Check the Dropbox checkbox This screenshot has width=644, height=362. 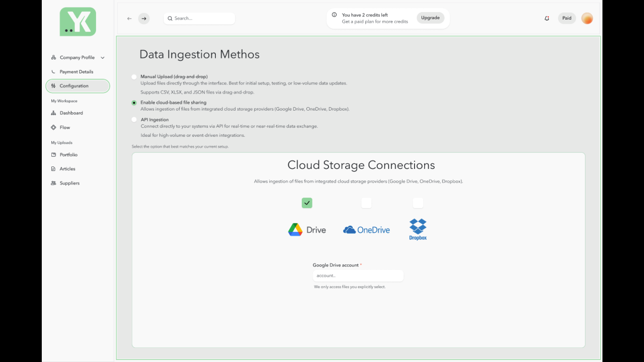pos(418,203)
